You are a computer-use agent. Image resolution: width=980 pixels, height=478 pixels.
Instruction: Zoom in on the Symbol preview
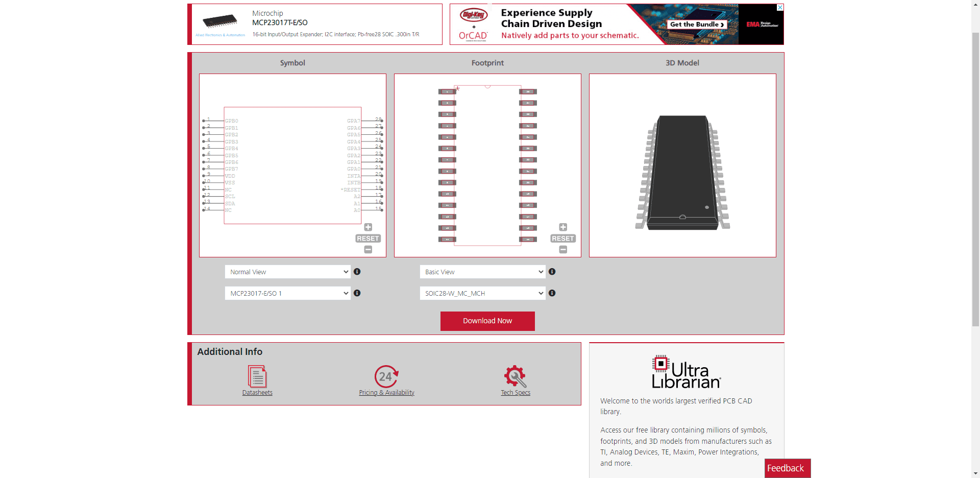(368, 227)
